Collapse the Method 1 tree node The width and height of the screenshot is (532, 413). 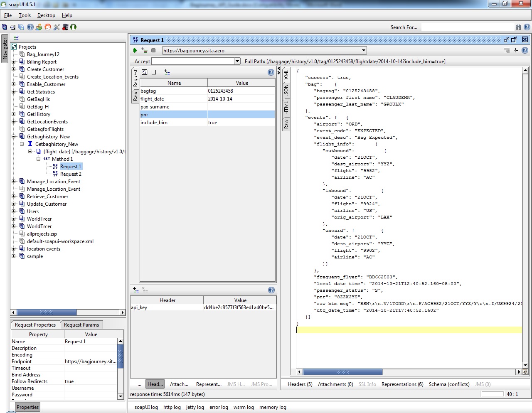(x=39, y=159)
